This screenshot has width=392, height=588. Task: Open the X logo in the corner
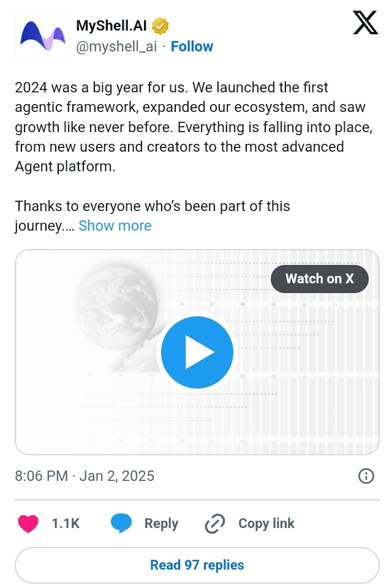point(366,24)
